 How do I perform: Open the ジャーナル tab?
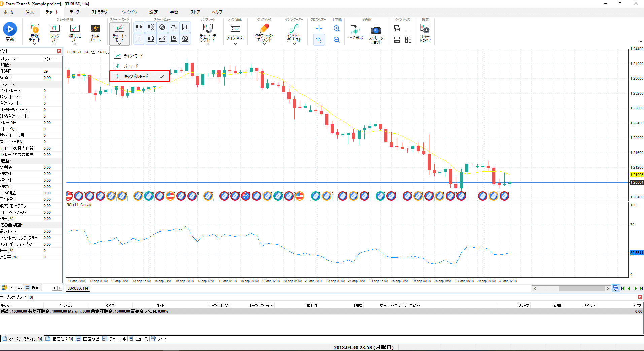coord(114,339)
